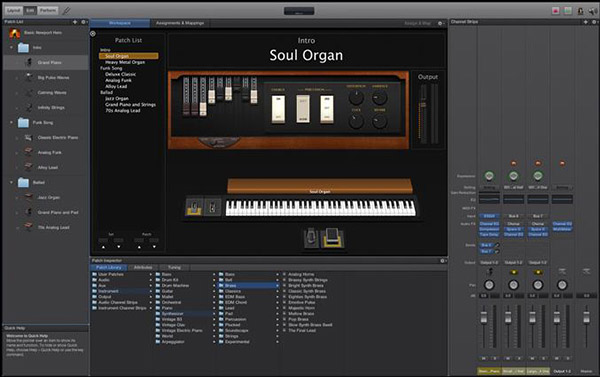Mute the first channel strip
The width and height of the screenshot is (600, 377).
(484, 358)
